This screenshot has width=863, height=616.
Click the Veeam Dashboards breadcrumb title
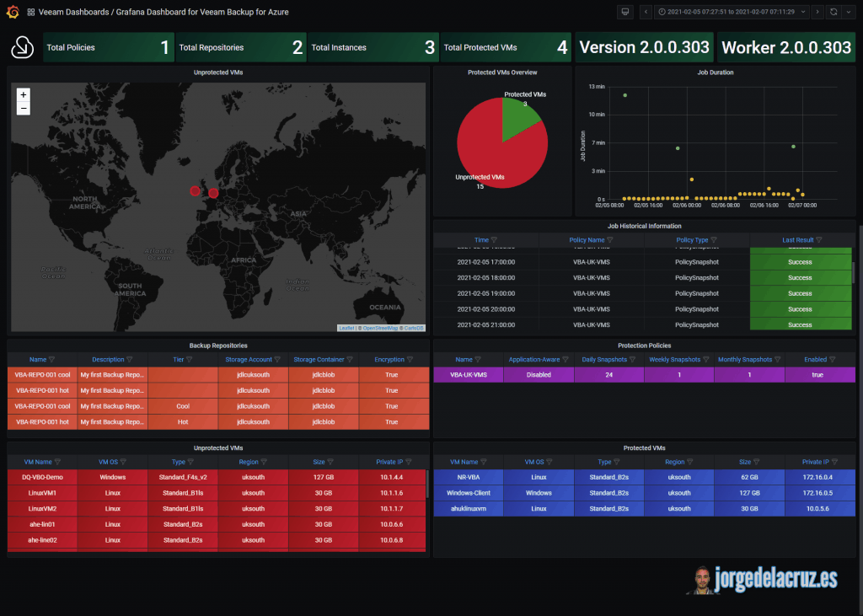tap(74, 12)
